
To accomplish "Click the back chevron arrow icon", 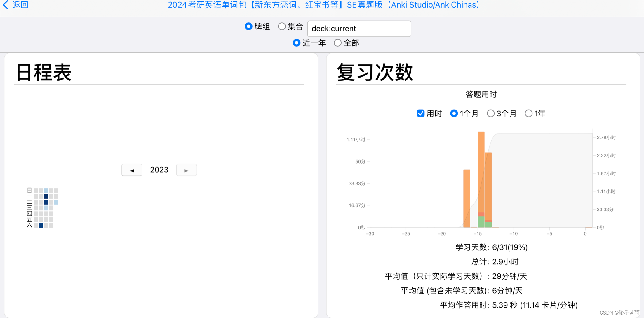I will [6, 5].
